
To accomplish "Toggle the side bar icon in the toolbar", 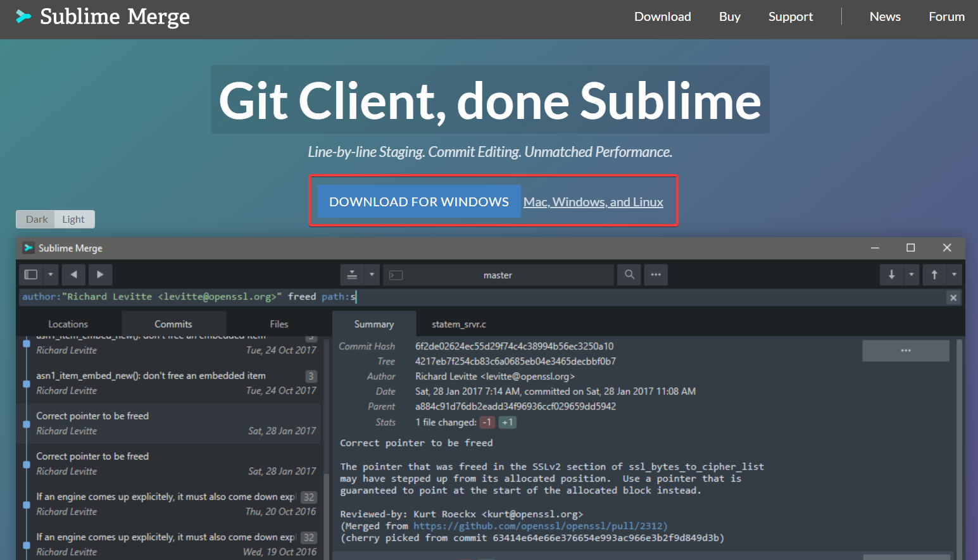I will [30, 275].
